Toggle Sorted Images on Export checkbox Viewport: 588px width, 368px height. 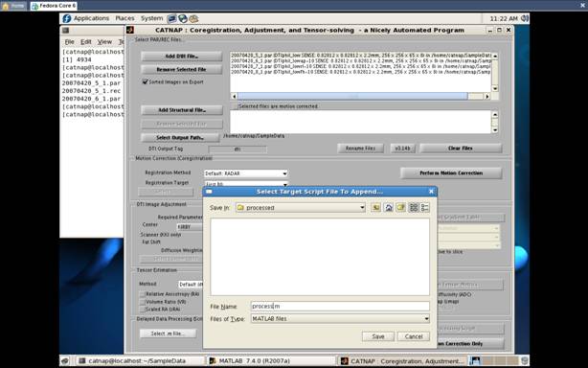[x=146, y=81]
